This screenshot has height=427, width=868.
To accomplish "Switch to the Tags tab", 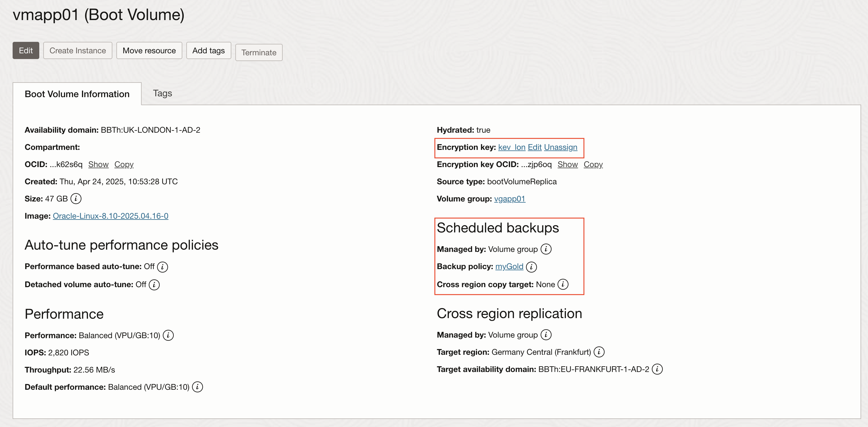I will 163,93.
